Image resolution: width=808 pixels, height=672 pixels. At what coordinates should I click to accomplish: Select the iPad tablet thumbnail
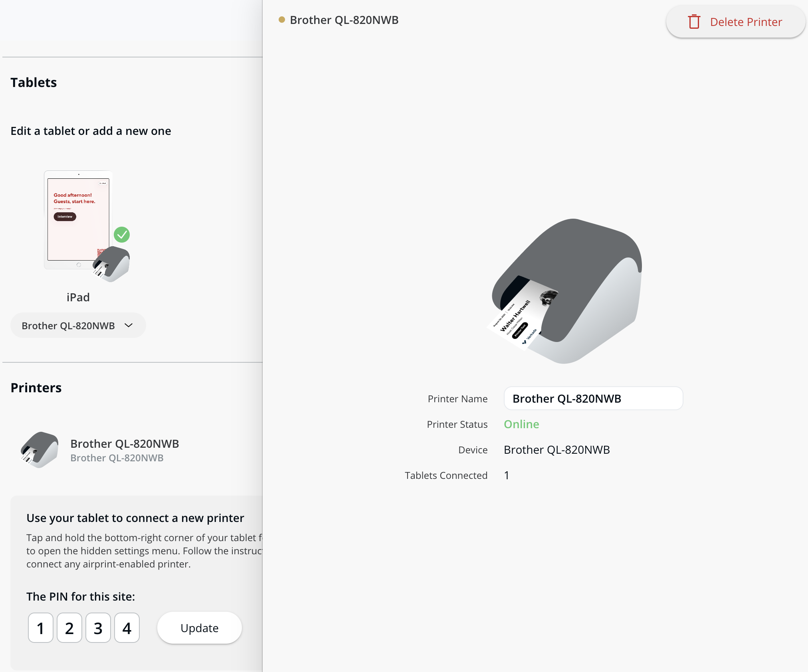coord(78,219)
